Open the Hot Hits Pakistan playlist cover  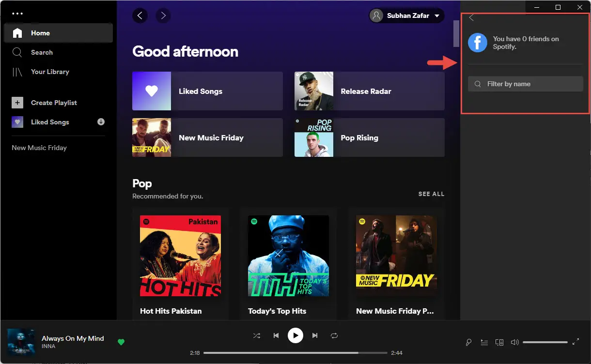pos(180,256)
